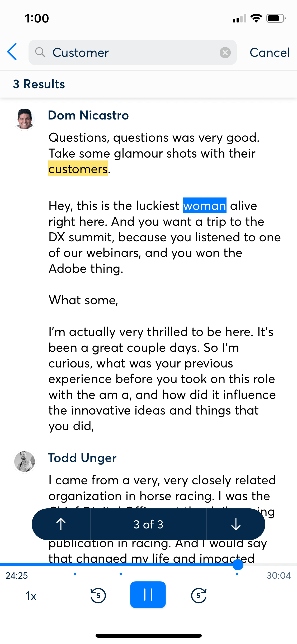Screen dimensions: 297x644
Task: Cancel the transcript search
Action: point(270,52)
